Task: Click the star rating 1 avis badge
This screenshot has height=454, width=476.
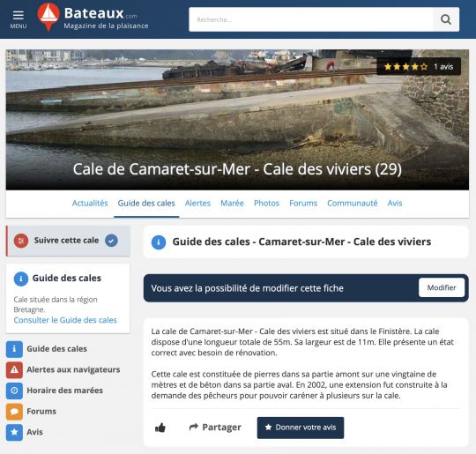Action: [419, 66]
